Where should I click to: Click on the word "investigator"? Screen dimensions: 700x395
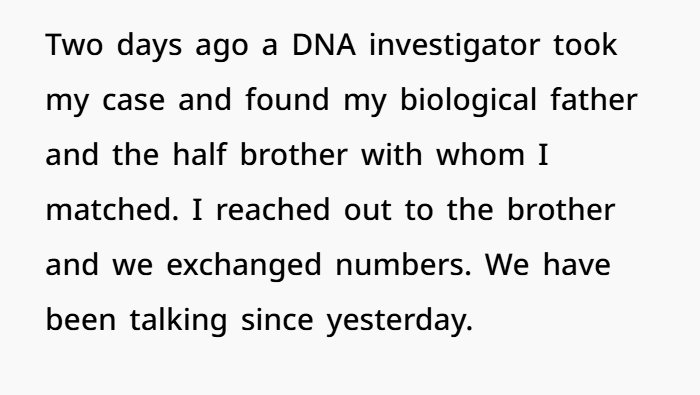point(455,47)
